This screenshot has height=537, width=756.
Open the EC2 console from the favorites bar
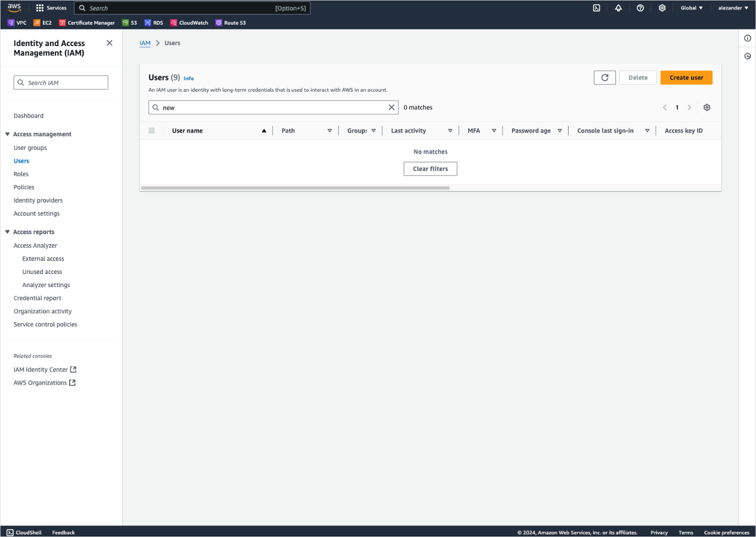[x=42, y=23]
